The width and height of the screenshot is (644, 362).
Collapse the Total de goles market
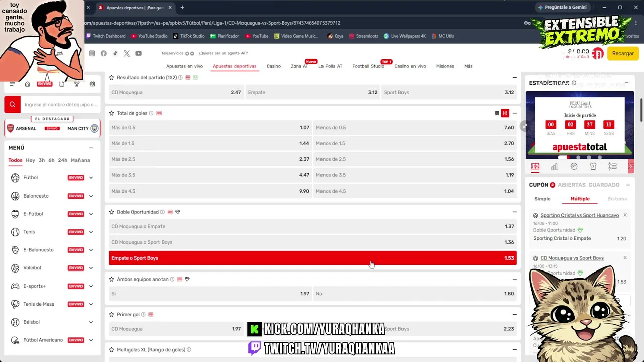click(x=514, y=113)
